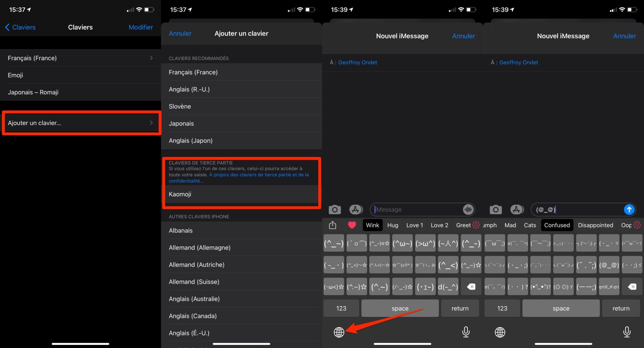644x348 pixels.
Task: Open App Store apps icon in third screen
Action: pyautogui.click(x=356, y=210)
